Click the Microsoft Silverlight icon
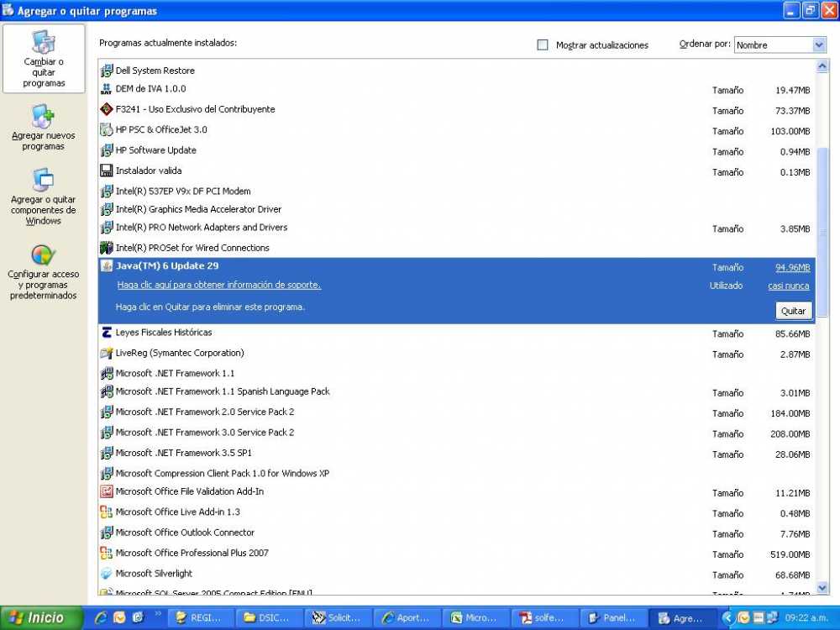 [x=107, y=574]
